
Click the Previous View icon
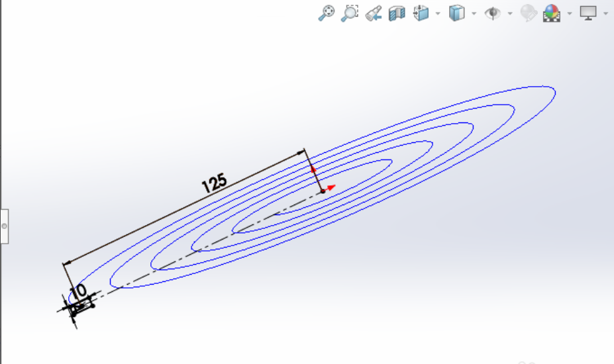(373, 13)
